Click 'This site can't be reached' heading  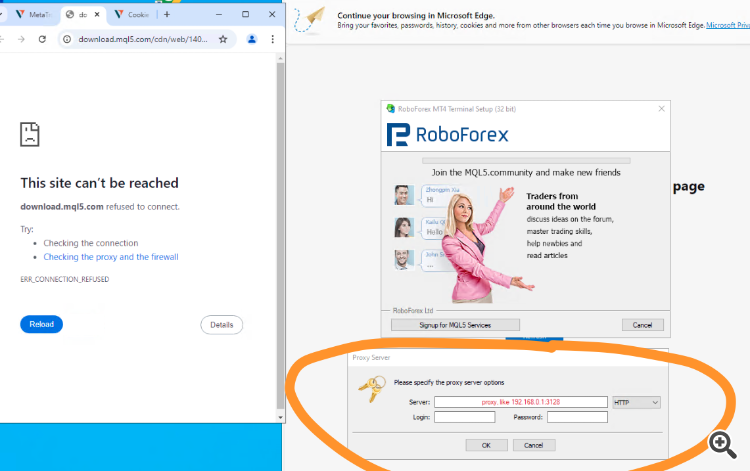tap(99, 183)
